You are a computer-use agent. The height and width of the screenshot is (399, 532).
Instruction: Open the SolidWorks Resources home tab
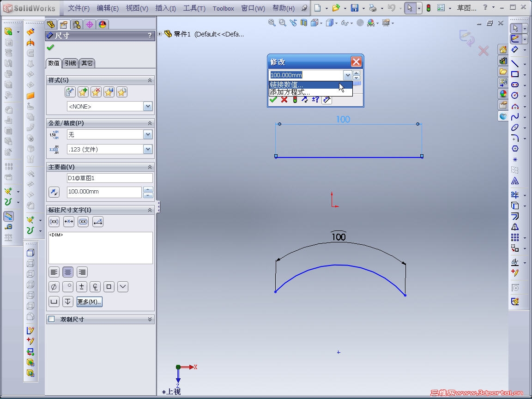point(503,50)
